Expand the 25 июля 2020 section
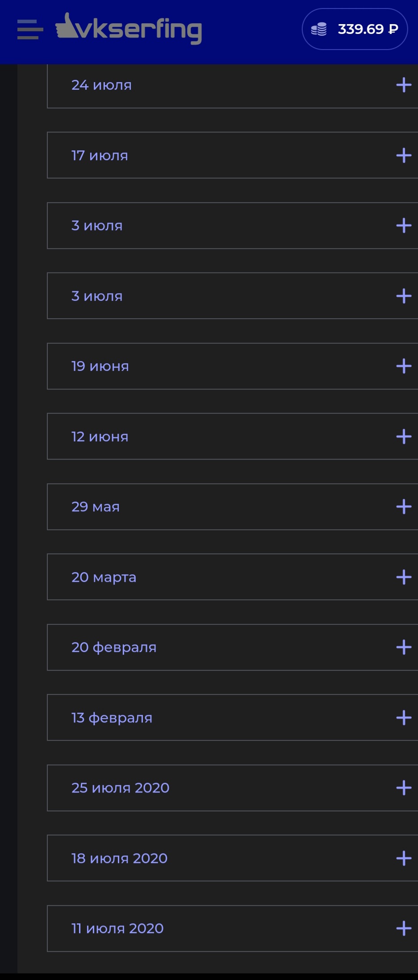Viewport: 418px width, 980px height. pyautogui.click(x=233, y=788)
